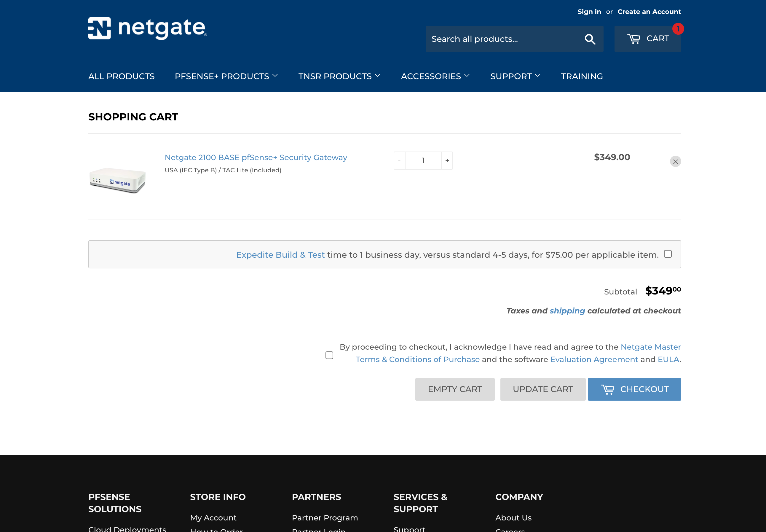766x532 pixels.
Task: Decrease quantity with minus button
Action: [x=399, y=161]
